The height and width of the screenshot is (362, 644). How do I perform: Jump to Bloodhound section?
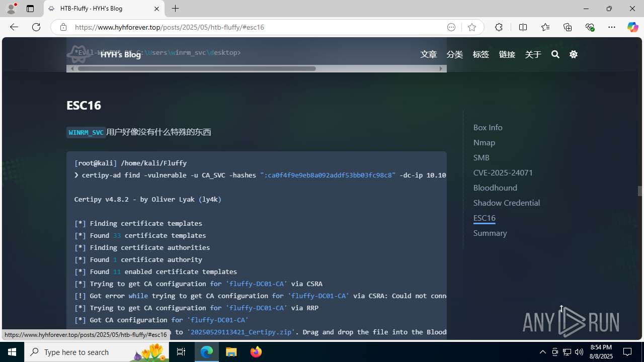click(495, 188)
